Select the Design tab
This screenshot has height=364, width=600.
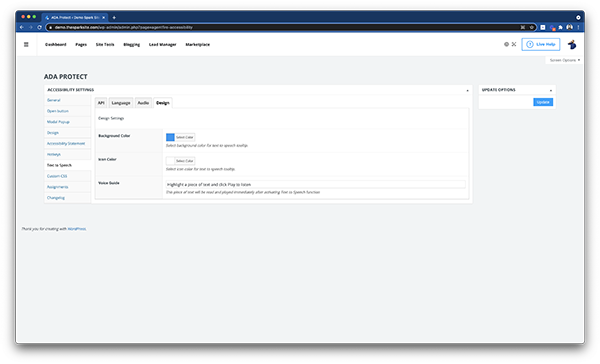pyautogui.click(x=163, y=103)
